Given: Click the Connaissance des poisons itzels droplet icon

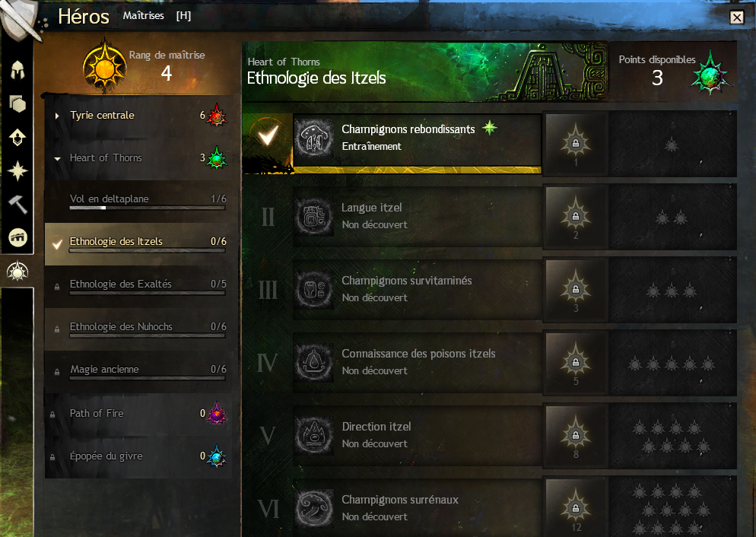Looking at the screenshot, I should click(x=314, y=363).
